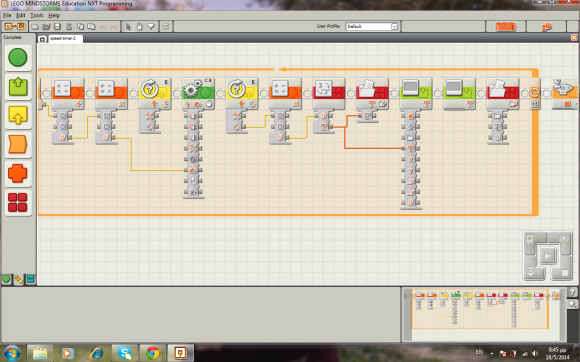This screenshot has width=580, height=362.
Task: Open the Data palette orange plus icon
Action: click(18, 173)
